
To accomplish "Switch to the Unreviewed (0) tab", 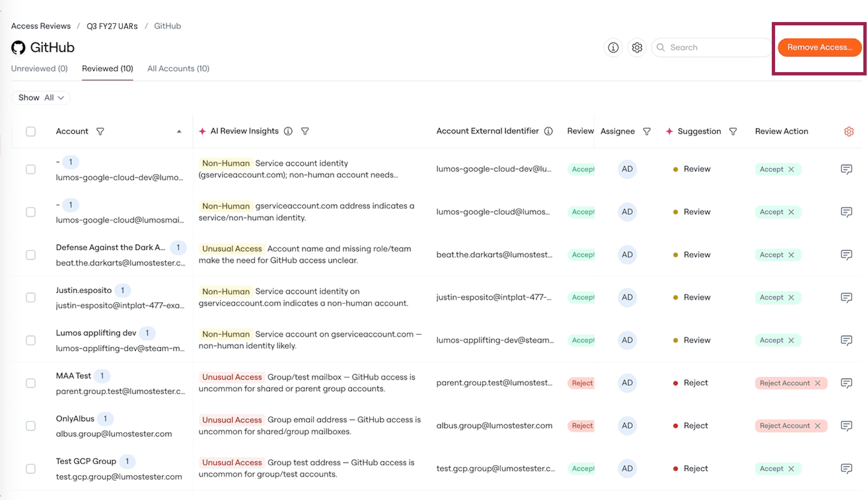I will pyautogui.click(x=39, y=69).
